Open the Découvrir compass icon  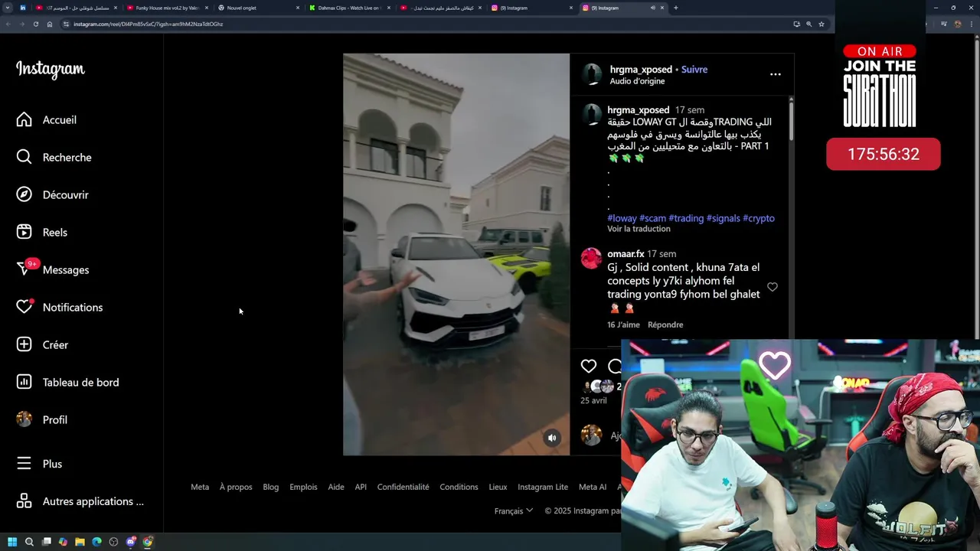point(24,194)
